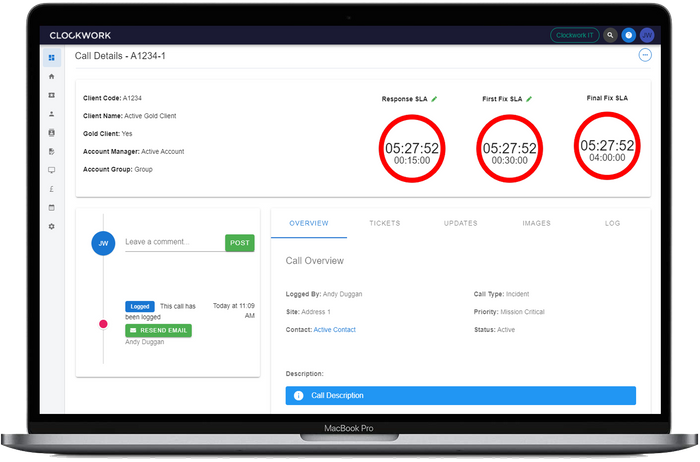This screenshot has width=700, height=462.
Task: Click the Leave a comment field
Action: coord(175,242)
